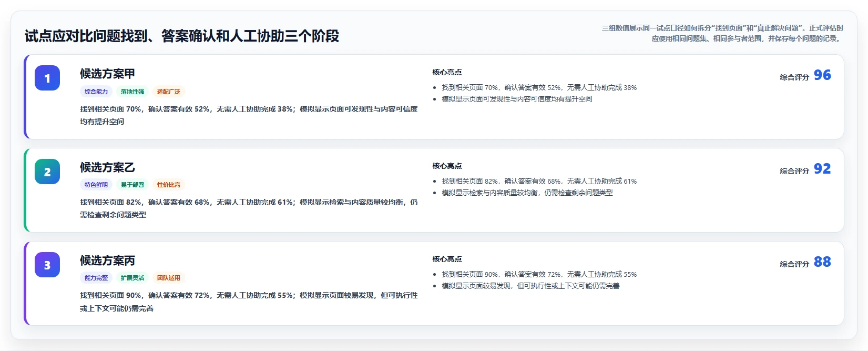The image size is (868, 351).
Task: Click bullet 模拟显示检索与内容质量较均衡
Action: (527, 193)
